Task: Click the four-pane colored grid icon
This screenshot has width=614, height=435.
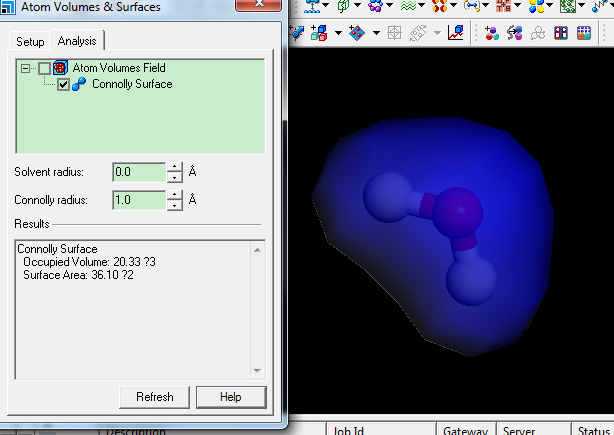Action: (x=561, y=33)
